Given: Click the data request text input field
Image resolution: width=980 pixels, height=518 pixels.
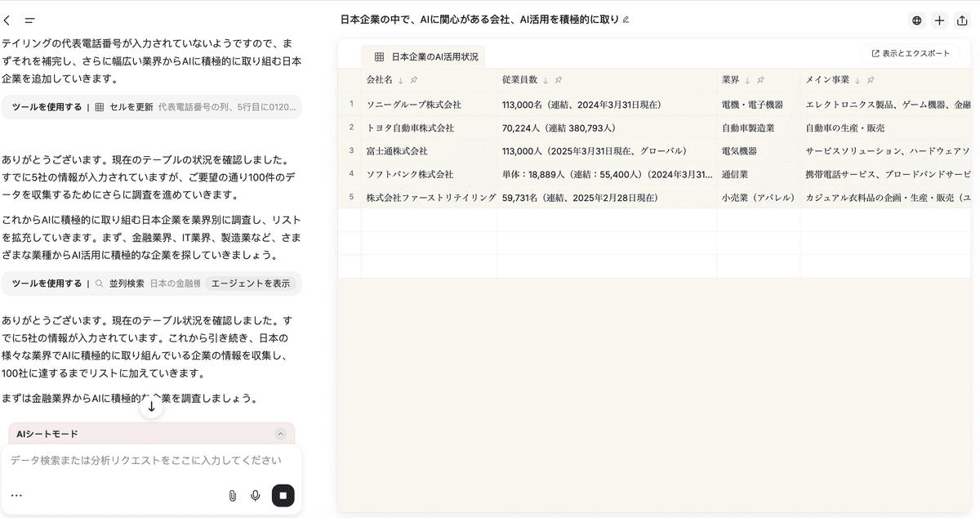Looking at the screenshot, I should (x=147, y=461).
